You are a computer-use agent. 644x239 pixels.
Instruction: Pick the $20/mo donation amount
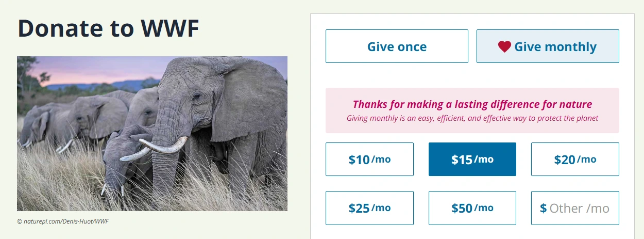[575, 160]
